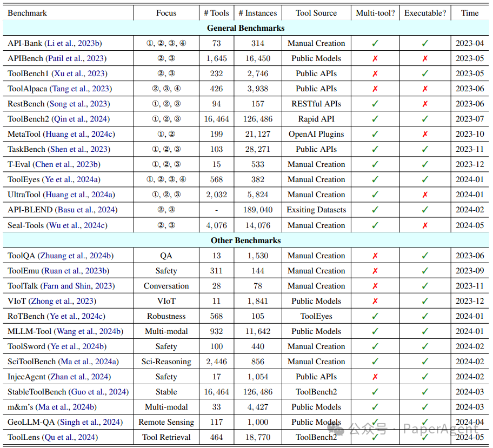Select the Exsiting Datasets cell
Screen dimensions: 493x448
tap(316, 210)
